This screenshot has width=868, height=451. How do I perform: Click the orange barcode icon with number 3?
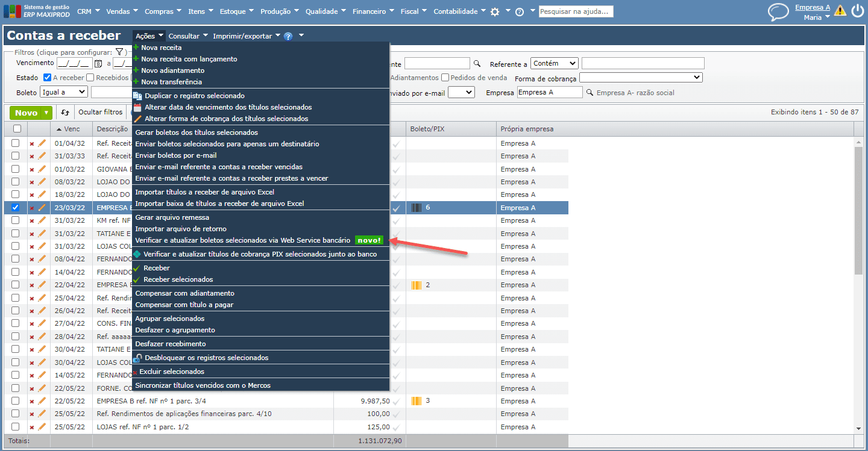tap(417, 400)
